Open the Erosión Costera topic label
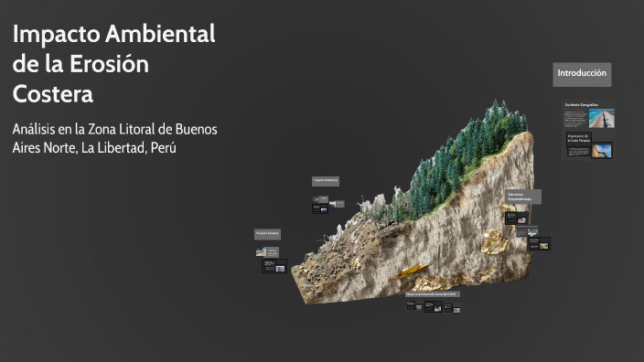 click(267, 234)
